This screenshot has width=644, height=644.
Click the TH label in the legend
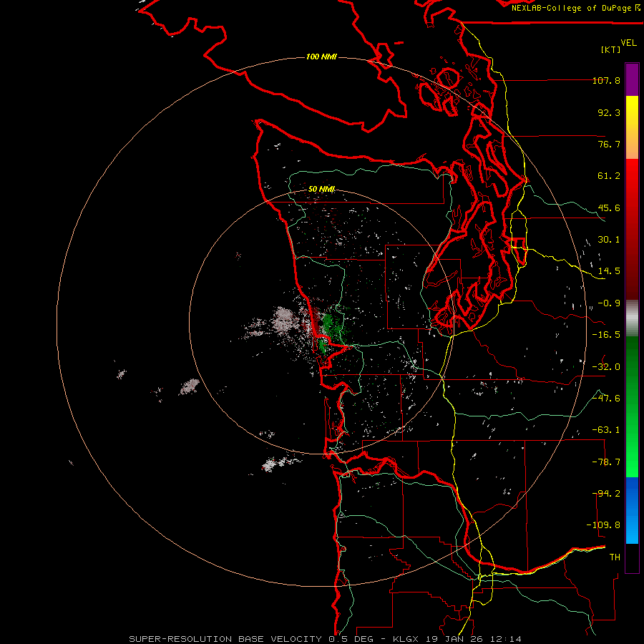(x=615, y=557)
